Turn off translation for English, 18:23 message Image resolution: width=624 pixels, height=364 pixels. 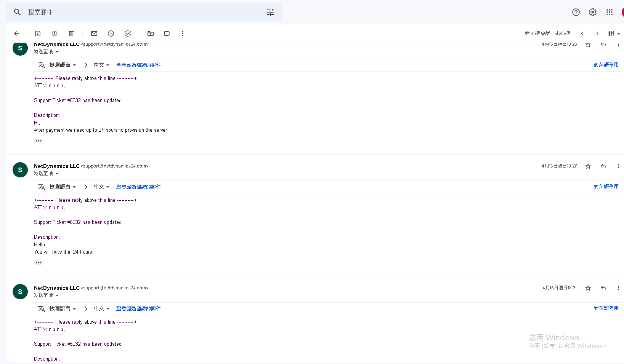pyautogui.click(x=606, y=65)
